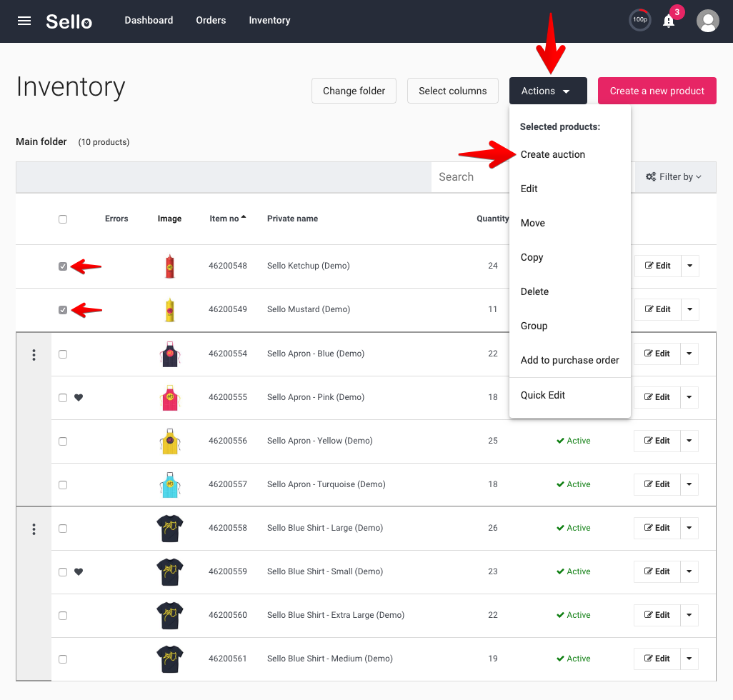
Task: Open the notifications bell
Action: pos(669,21)
